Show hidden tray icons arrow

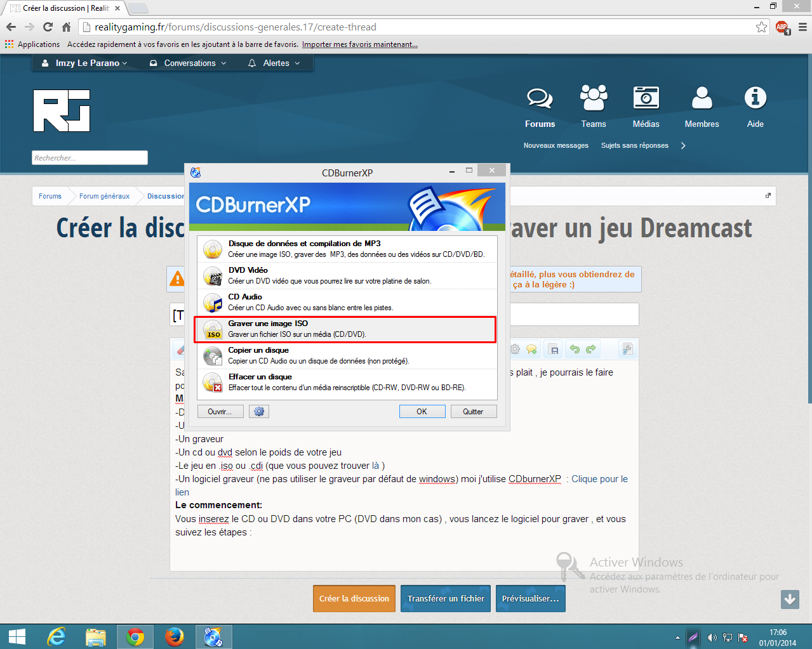coord(677,638)
